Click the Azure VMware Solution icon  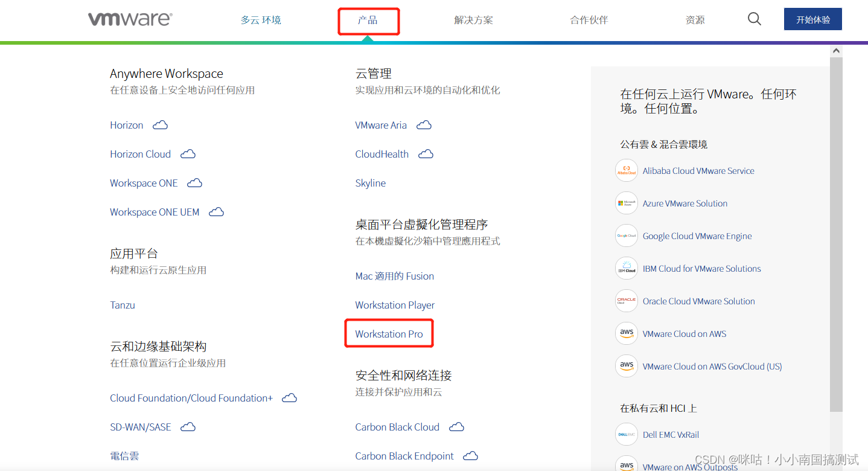[x=626, y=203]
